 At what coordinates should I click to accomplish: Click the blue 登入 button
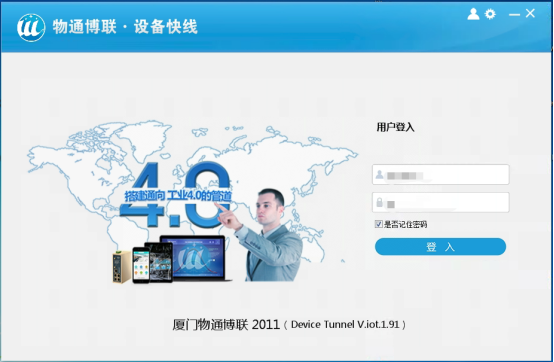(440, 247)
